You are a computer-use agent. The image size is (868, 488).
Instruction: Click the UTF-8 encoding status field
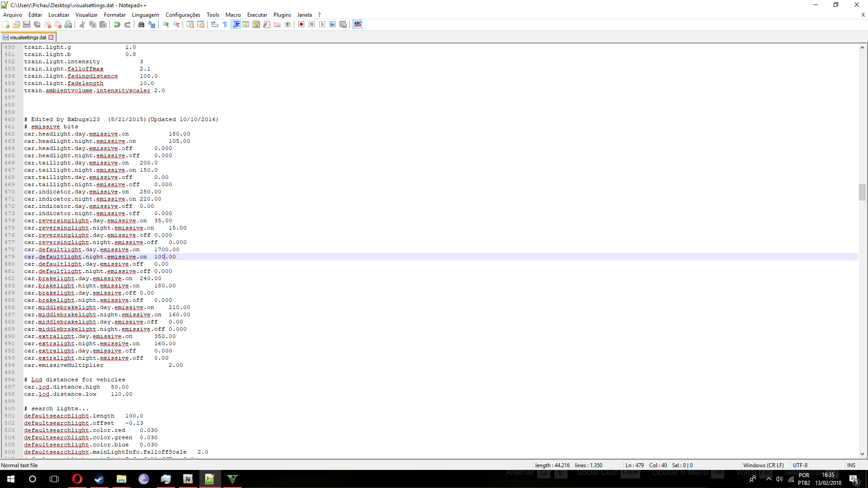[x=800, y=465]
